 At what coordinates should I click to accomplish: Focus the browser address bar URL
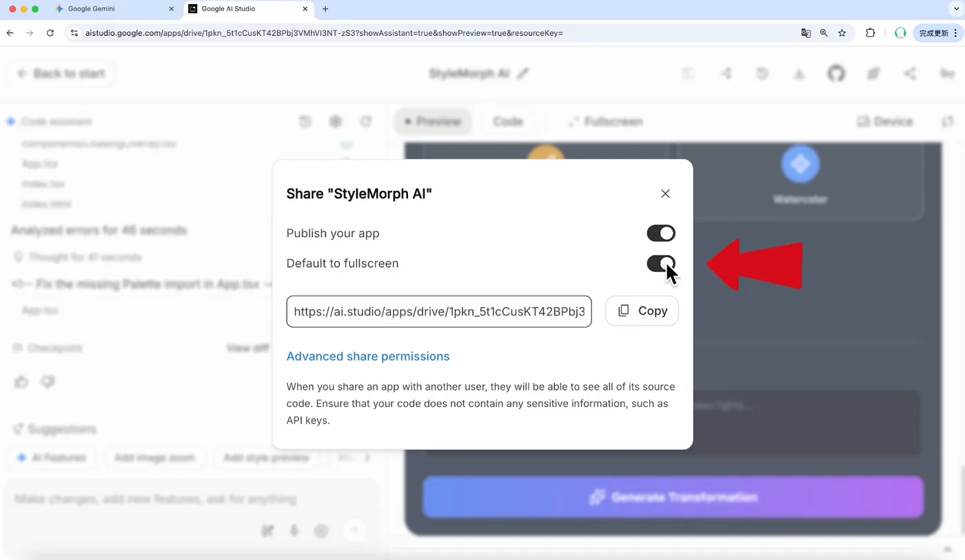click(324, 33)
